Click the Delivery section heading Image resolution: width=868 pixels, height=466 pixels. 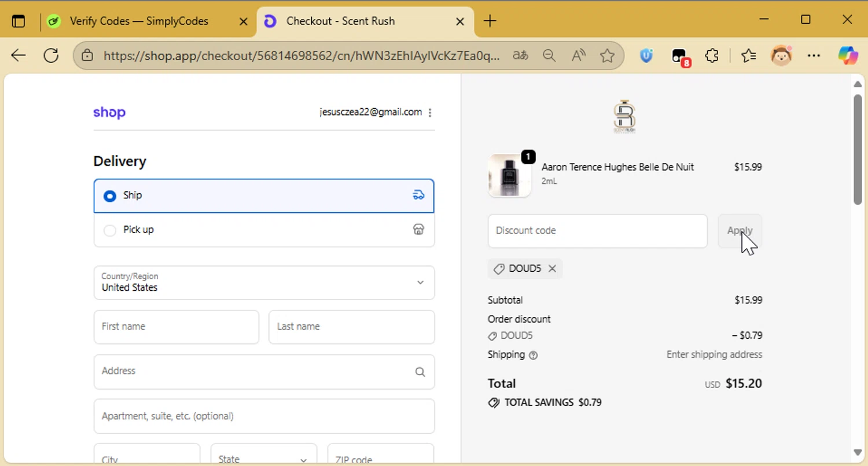pyautogui.click(x=120, y=161)
